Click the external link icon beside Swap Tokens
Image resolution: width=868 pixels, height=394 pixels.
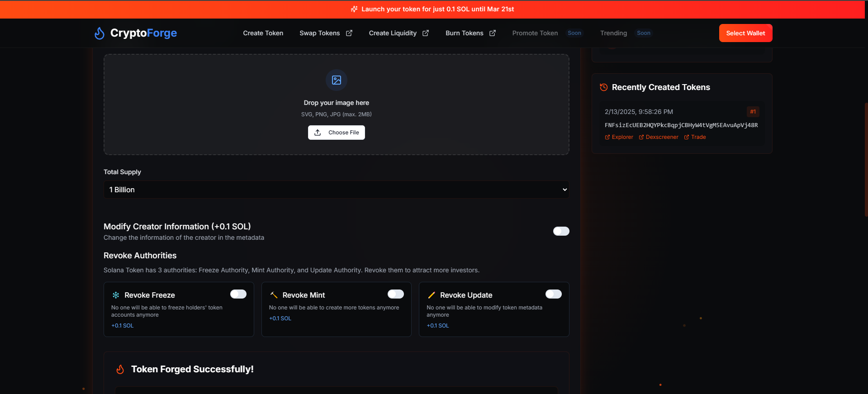pyautogui.click(x=349, y=33)
